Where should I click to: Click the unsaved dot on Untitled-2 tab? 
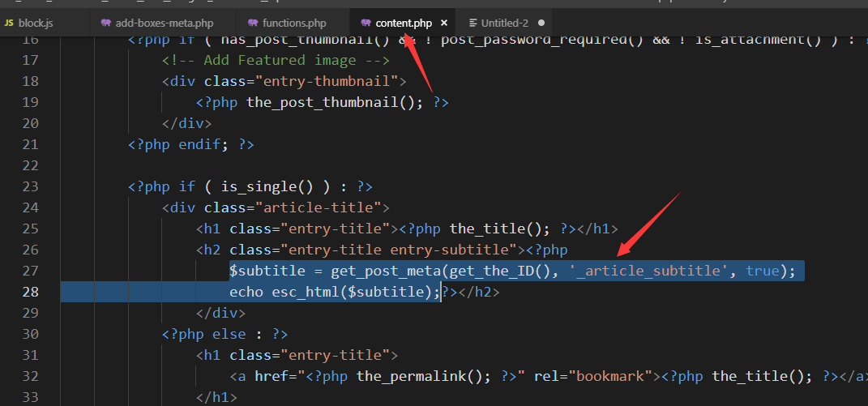click(x=541, y=23)
